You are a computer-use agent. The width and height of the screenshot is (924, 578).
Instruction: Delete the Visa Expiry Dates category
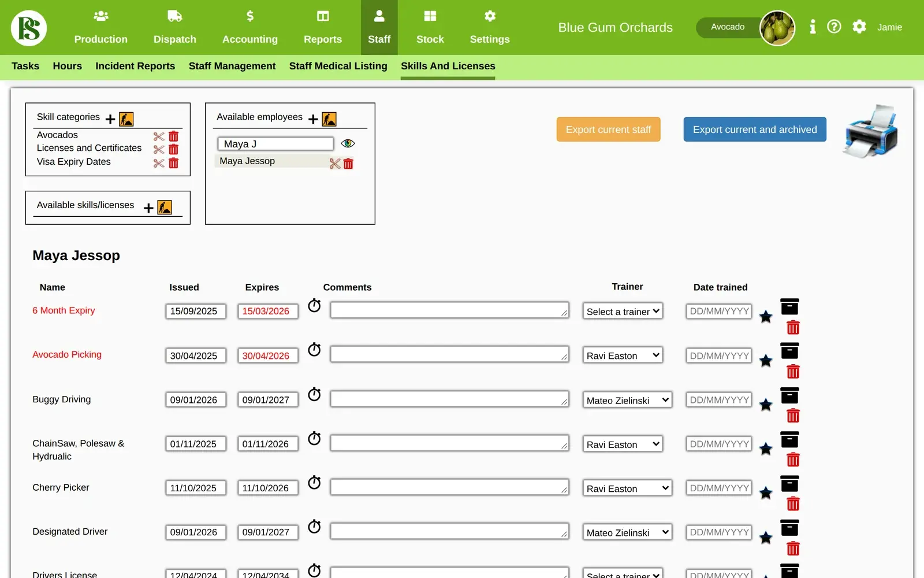point(174,163)
